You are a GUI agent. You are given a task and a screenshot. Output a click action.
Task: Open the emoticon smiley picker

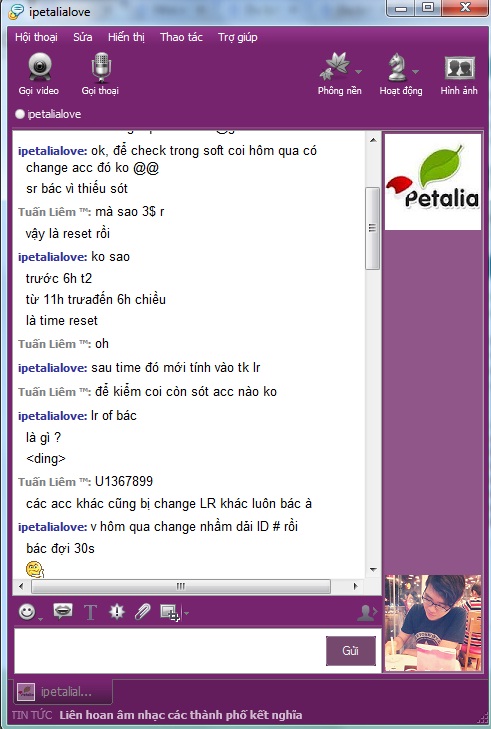coord(27,612)
